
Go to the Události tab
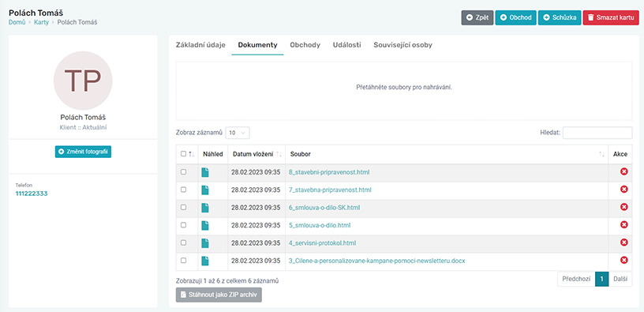click(x=347, y=45)
